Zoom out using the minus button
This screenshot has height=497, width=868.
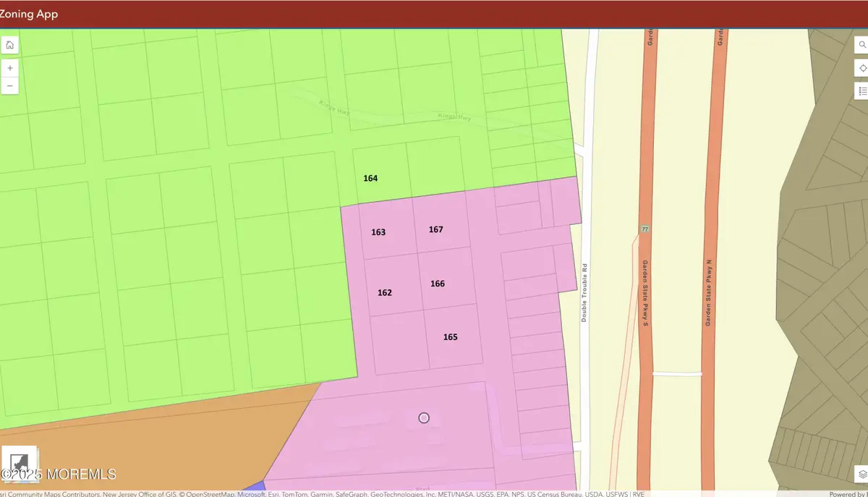[9, 85]
